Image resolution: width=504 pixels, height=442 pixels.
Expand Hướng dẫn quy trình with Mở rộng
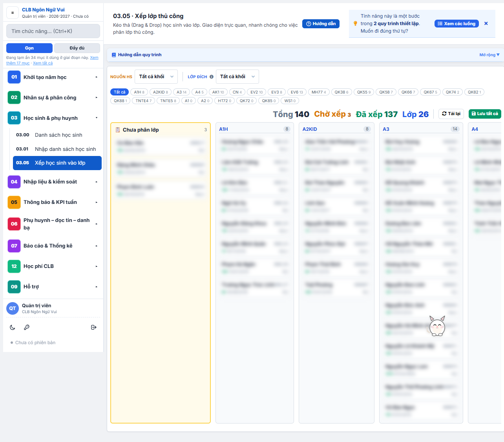489,55
